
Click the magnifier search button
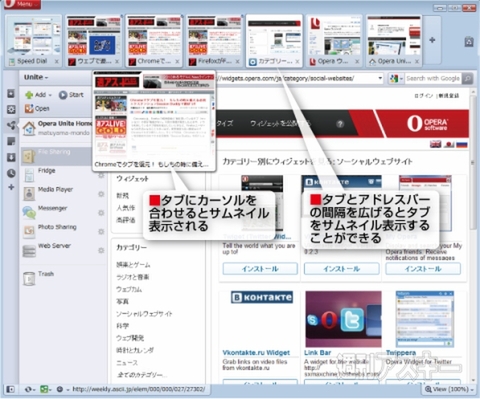click(468, 79)
